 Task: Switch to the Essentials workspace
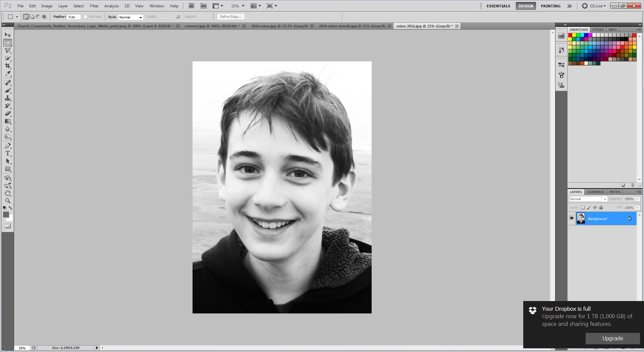click(x=498, y=6)
